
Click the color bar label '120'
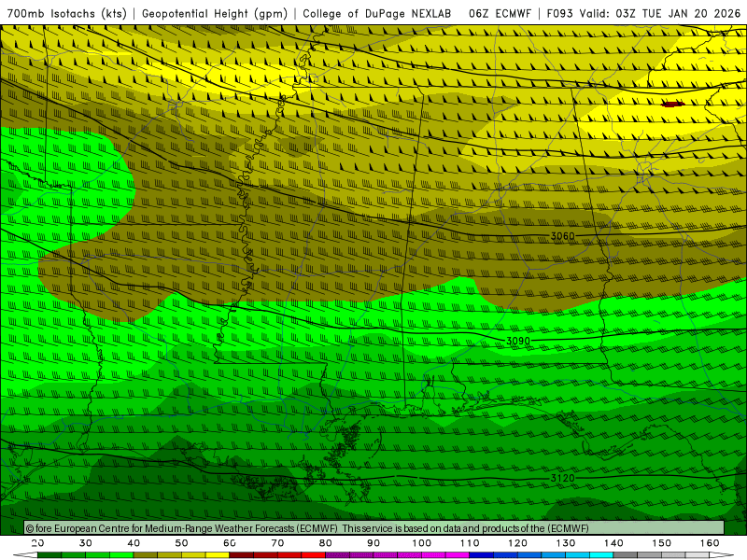pos(517,543)
